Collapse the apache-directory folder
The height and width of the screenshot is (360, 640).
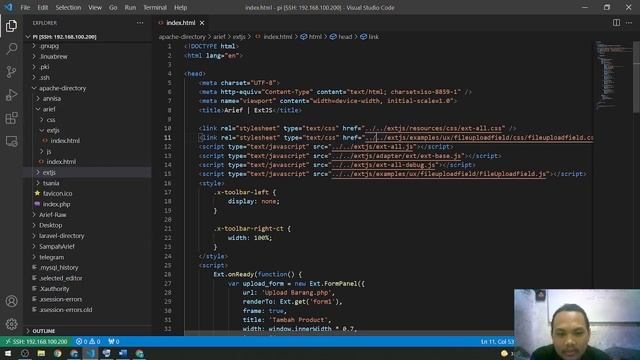(62, 88)
